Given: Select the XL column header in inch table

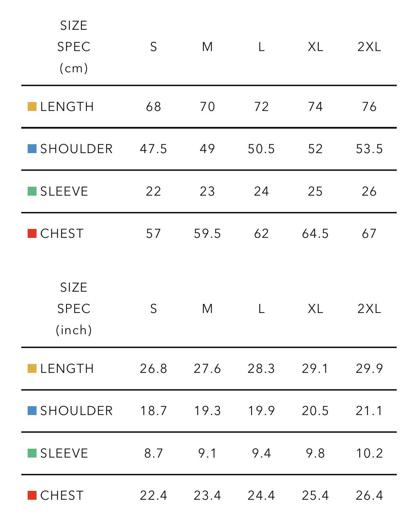Looking at the screenshot, I should [x=315, y=309].
